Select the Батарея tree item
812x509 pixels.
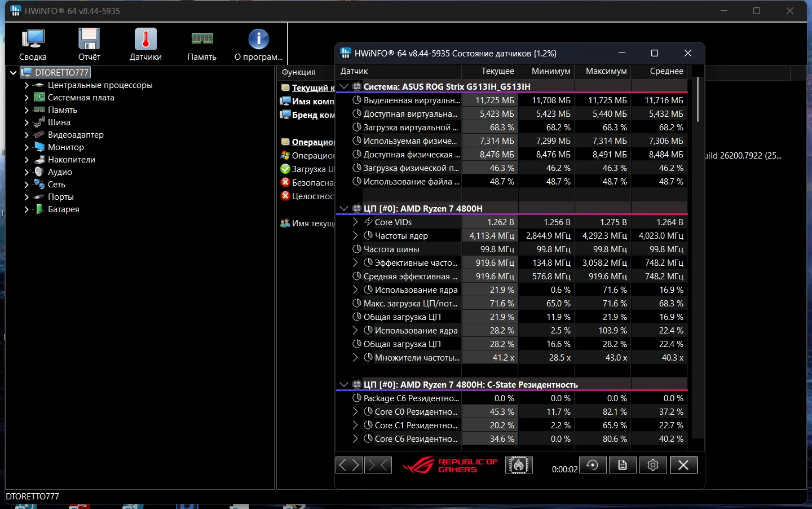[63, 209]
